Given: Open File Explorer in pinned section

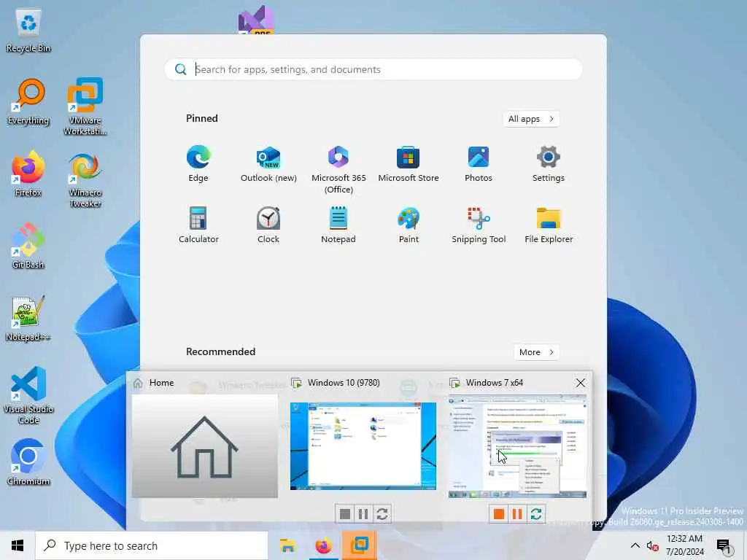Looking at the screenshot, I should [549, 225].
